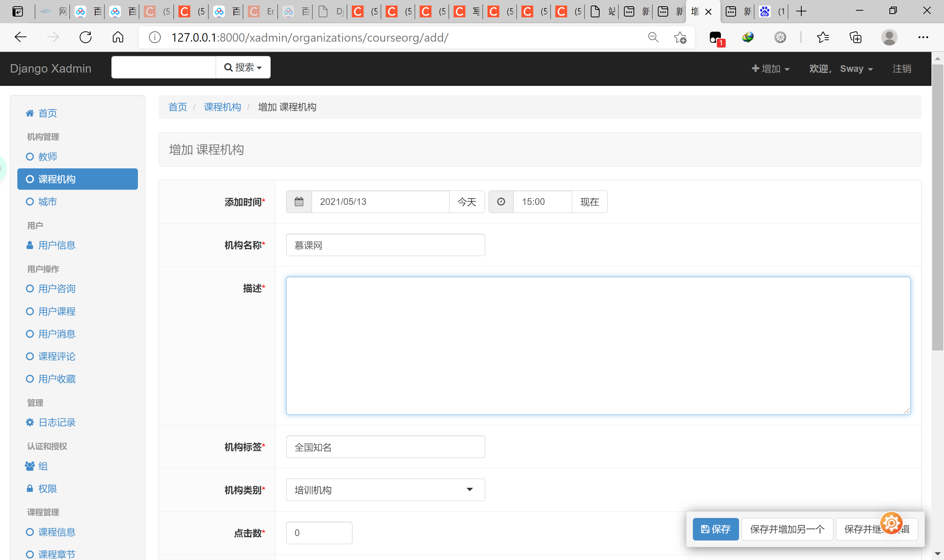Open the tab actions icon at top left

17,12
